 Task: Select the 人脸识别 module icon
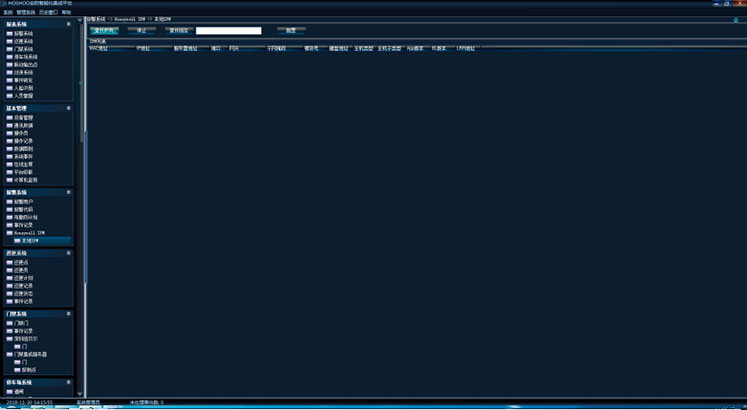click(9, 88)
